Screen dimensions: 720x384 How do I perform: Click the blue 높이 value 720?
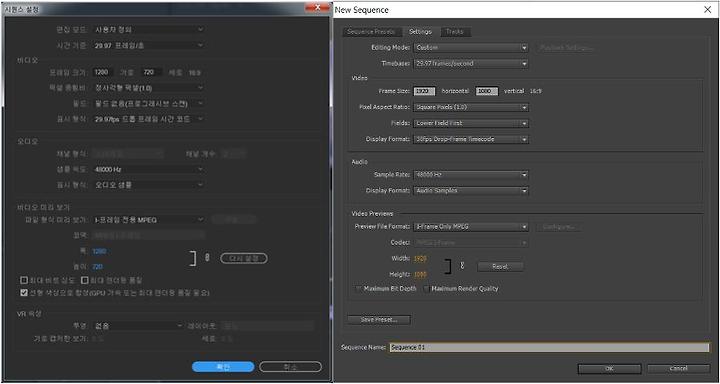pyautogui.click(x=97, y=267)
